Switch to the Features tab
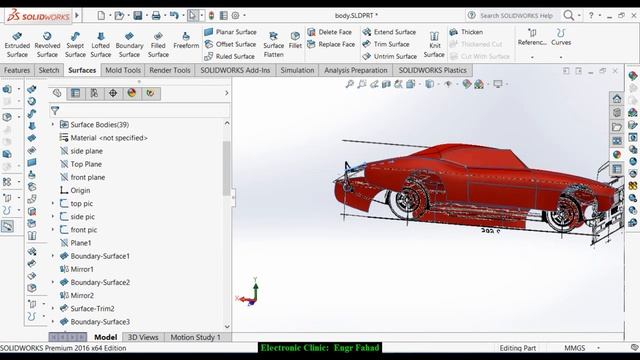 point(17,70)
